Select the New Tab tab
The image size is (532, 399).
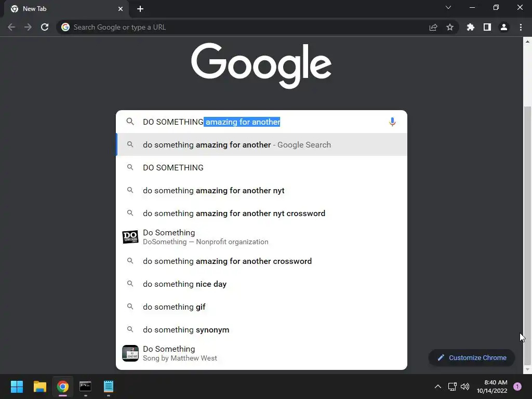pyautogui.click(x=66, y=9)
